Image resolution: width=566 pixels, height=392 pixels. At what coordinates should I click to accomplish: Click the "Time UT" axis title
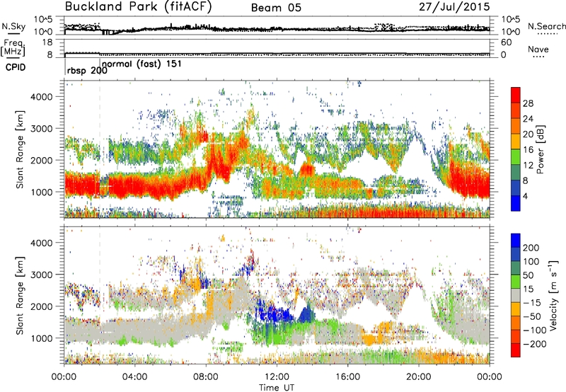click(x=277, y=387)
